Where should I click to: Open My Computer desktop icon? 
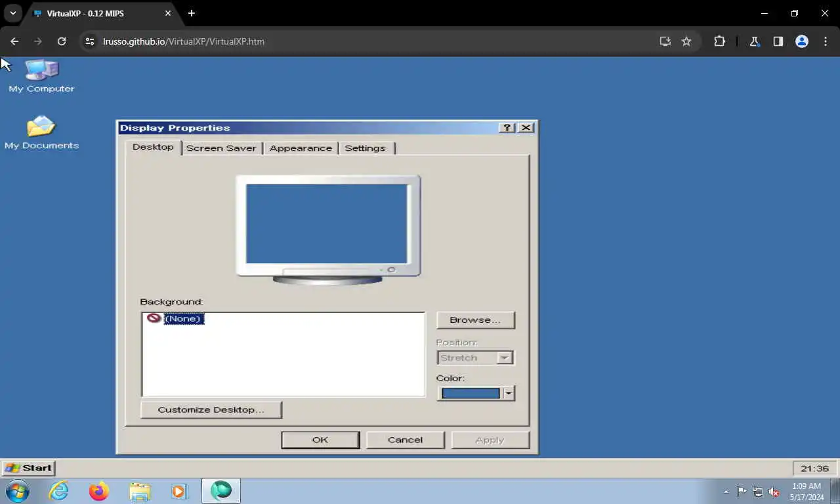[41, 75]
